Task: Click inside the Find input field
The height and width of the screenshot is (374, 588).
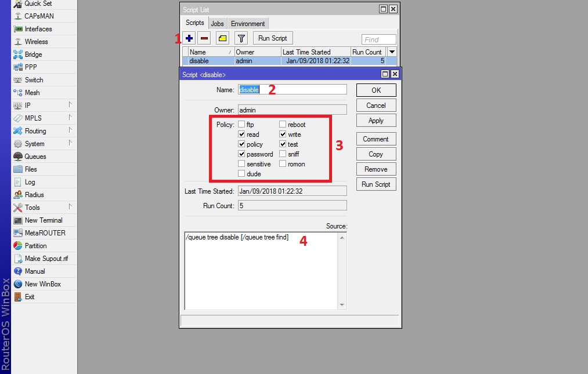Action: 378,39
